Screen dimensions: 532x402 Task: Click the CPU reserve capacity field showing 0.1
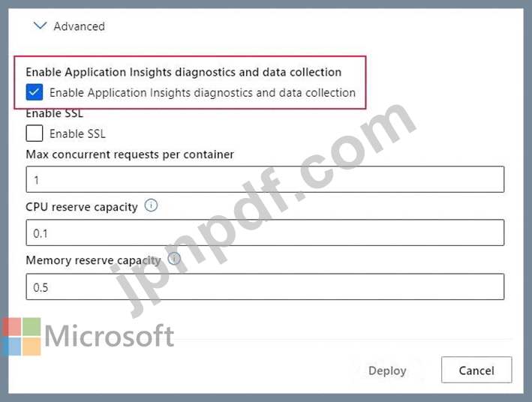[265, 232]
